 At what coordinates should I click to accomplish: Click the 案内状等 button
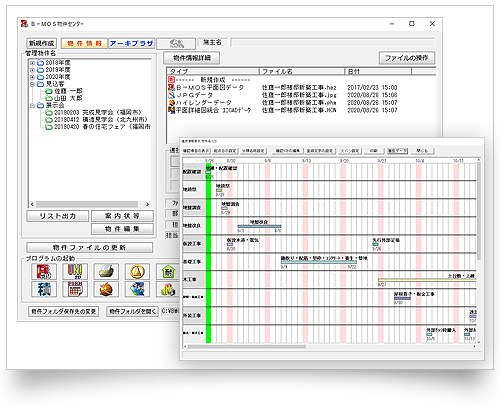click(122, 216)
